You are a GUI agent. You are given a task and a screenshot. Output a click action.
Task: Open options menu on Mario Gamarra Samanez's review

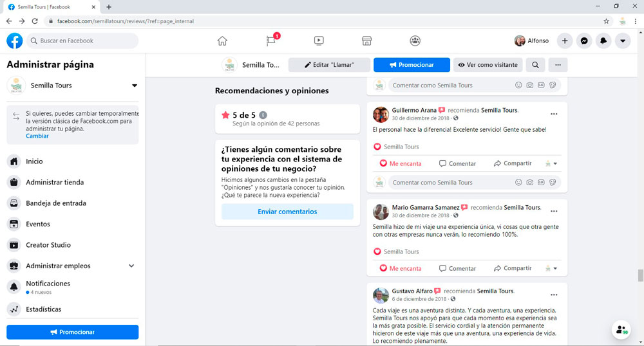click(x=554, y=211)
